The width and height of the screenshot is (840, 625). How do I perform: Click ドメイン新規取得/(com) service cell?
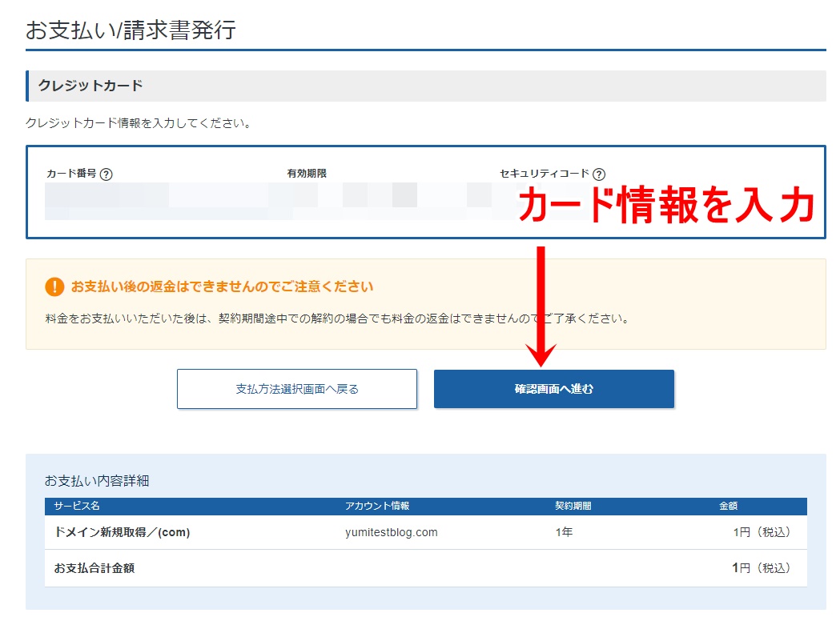point(123,532)
